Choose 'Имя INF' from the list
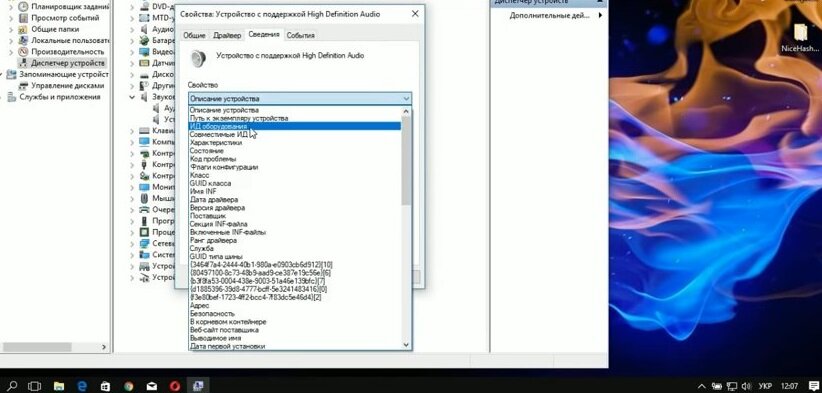 295,191
